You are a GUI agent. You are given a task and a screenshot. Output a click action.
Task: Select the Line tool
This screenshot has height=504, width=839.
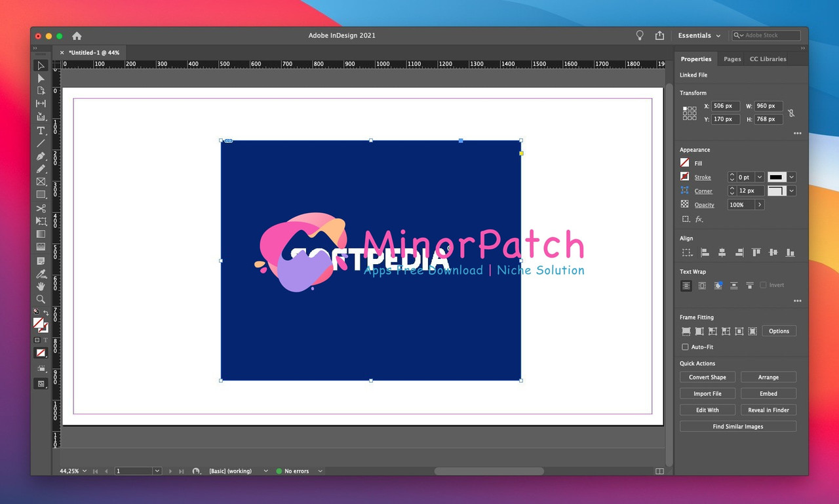pyautogui.click(x=41, y=143)
